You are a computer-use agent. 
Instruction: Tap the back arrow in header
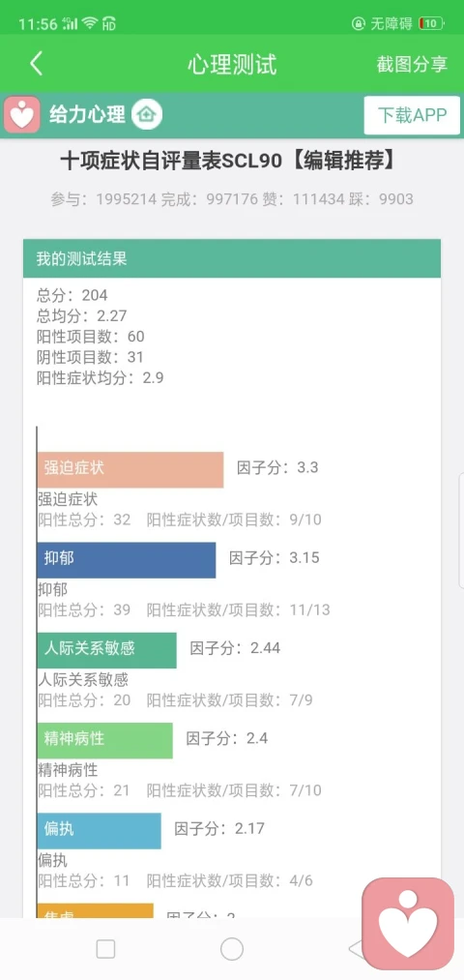(36, 65)
